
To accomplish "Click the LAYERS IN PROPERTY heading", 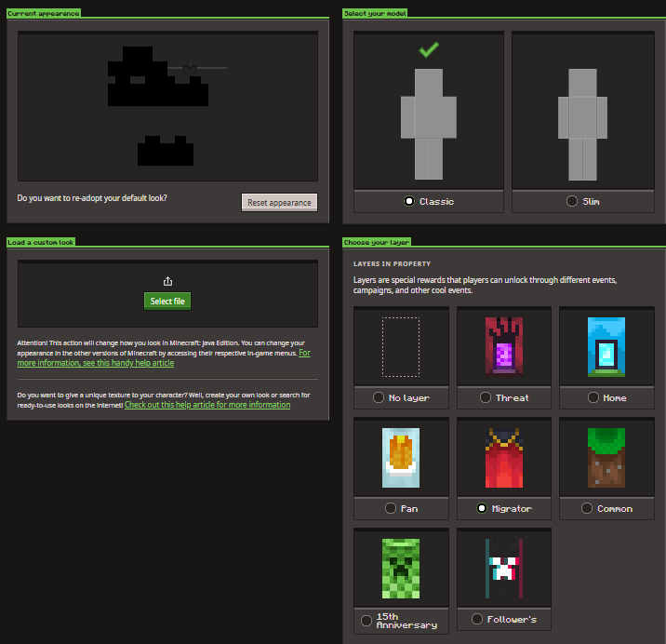I will [392, 263].
